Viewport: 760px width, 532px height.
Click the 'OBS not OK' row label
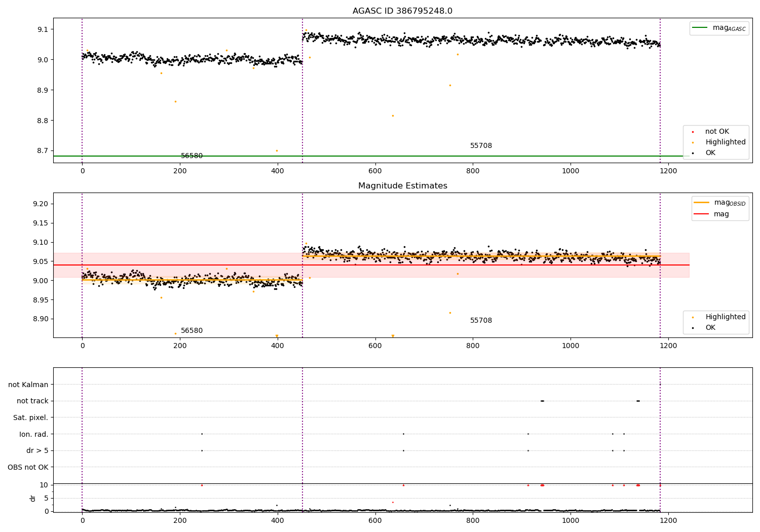[x=28, y=467]
